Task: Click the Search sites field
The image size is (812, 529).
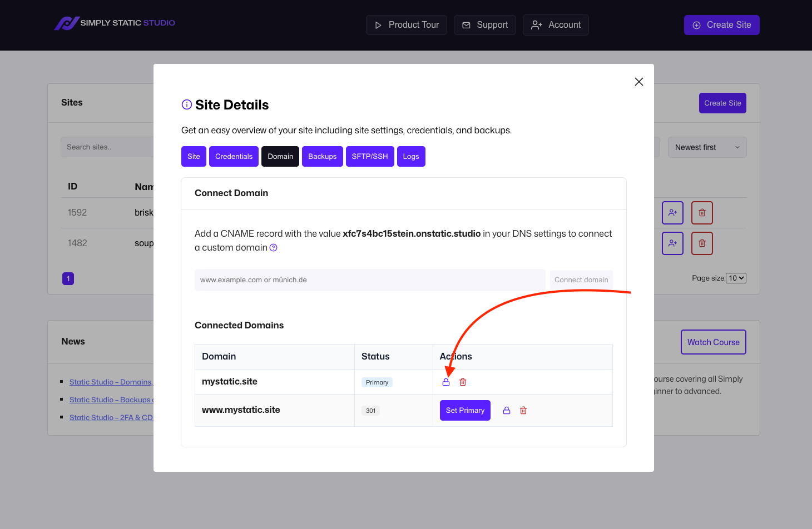Action: tap(107, 147)
